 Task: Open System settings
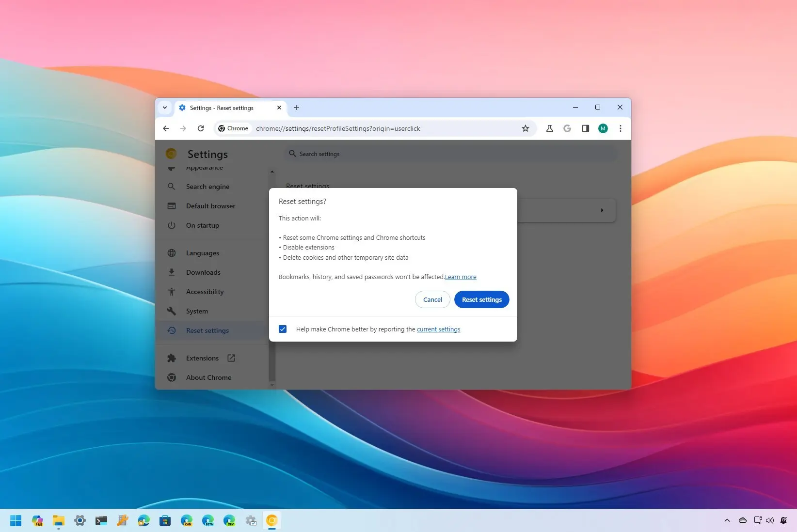(x=197, y=311)
